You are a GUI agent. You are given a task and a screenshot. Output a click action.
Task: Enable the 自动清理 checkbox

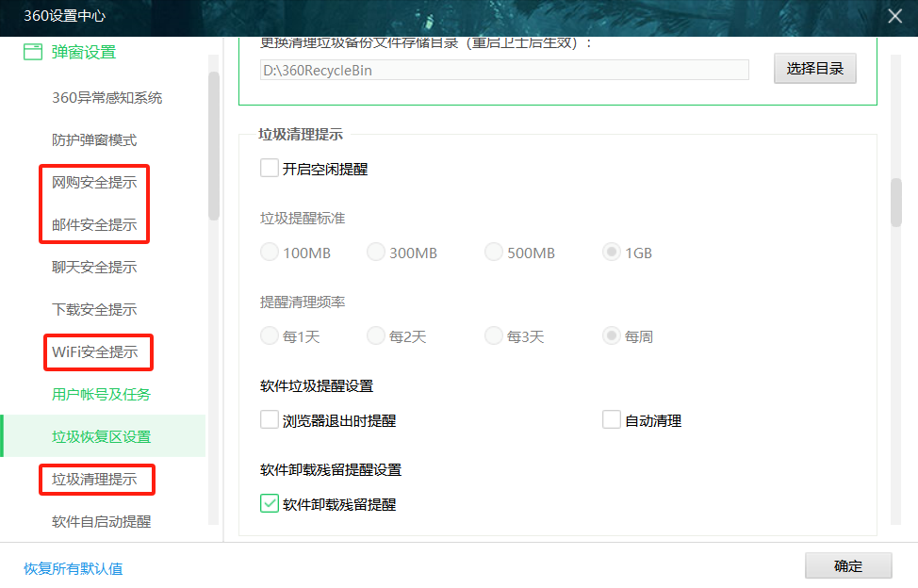tap(612, 420)
